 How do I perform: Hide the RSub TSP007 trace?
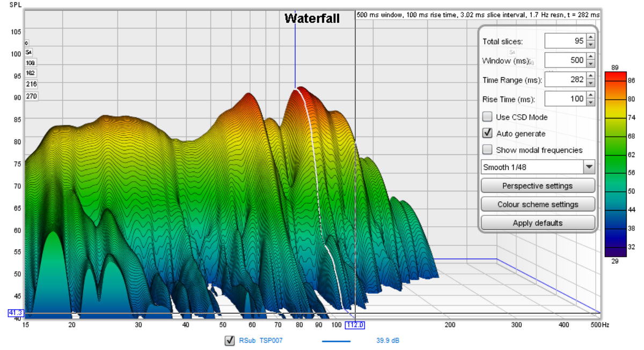[x=230, y=340]
